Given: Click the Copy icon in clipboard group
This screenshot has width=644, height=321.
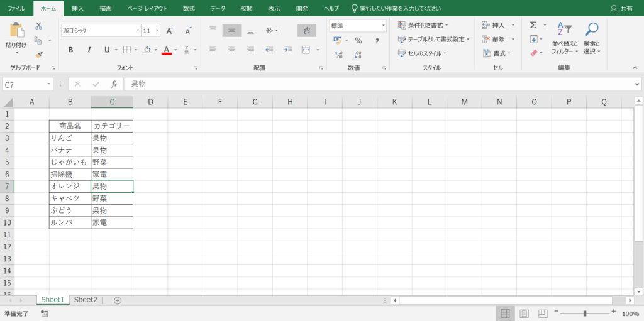Looking at the screenshot, I should point(38,40).
